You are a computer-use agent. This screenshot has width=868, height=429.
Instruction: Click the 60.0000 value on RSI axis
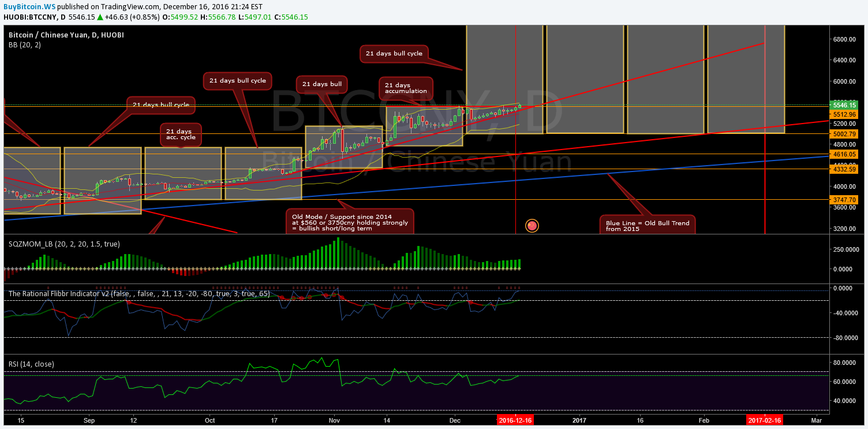point(845,382)
